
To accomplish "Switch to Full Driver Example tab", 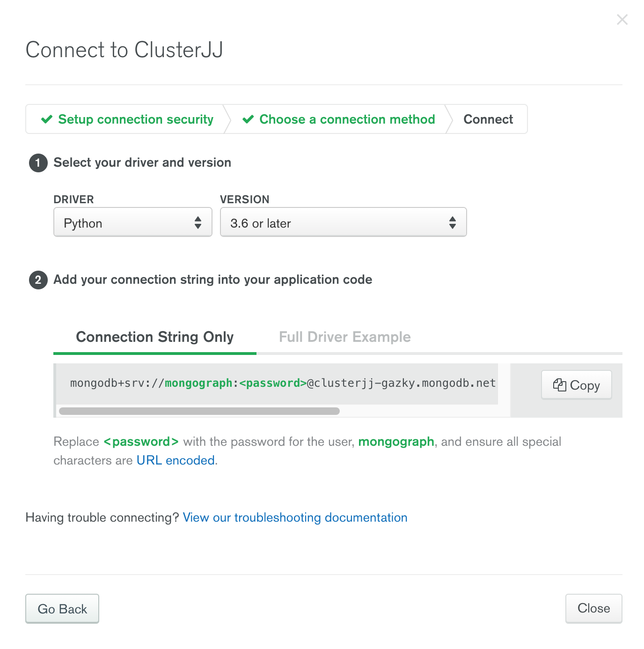I will point(344,337).
